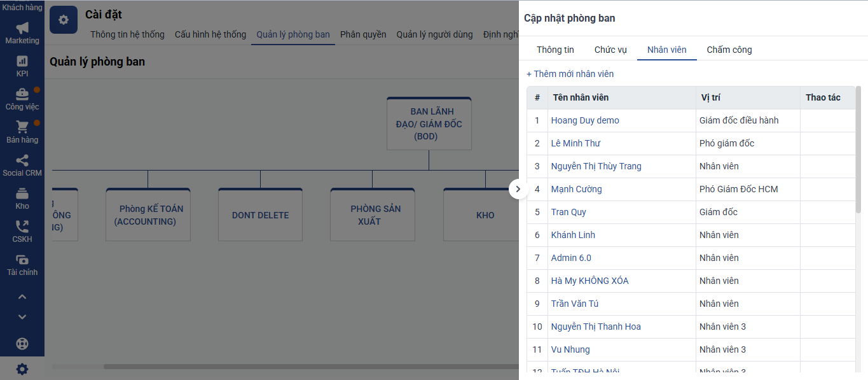Viewport: 868px width, 380px height.
Task: Click the employee list vertical scrollbar
Action: click(858, 150)
